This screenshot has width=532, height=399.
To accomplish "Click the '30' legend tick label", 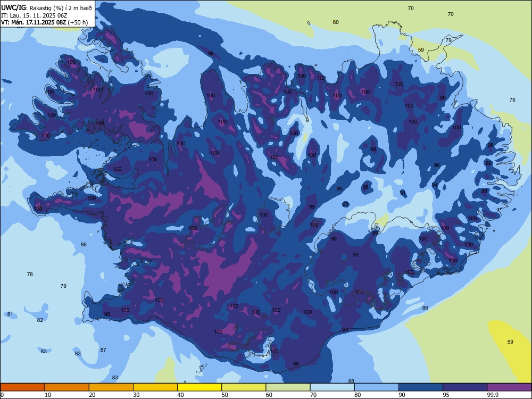I will tap(136, 395).
